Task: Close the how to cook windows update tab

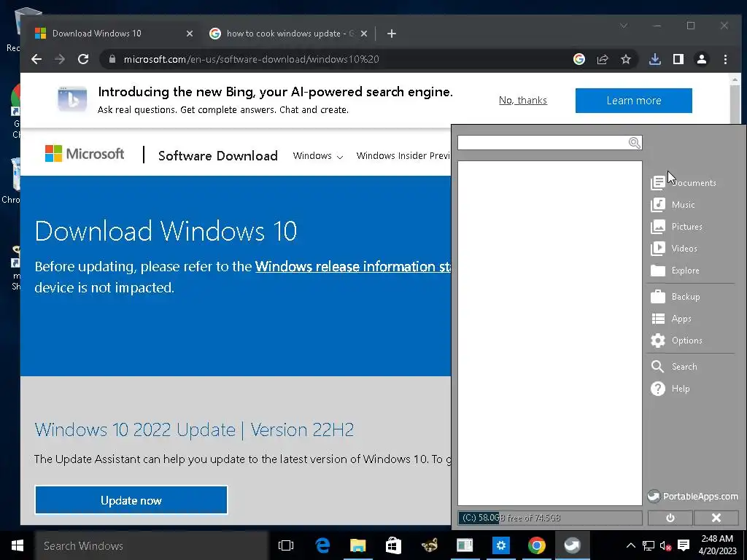Action: [363, 34]
